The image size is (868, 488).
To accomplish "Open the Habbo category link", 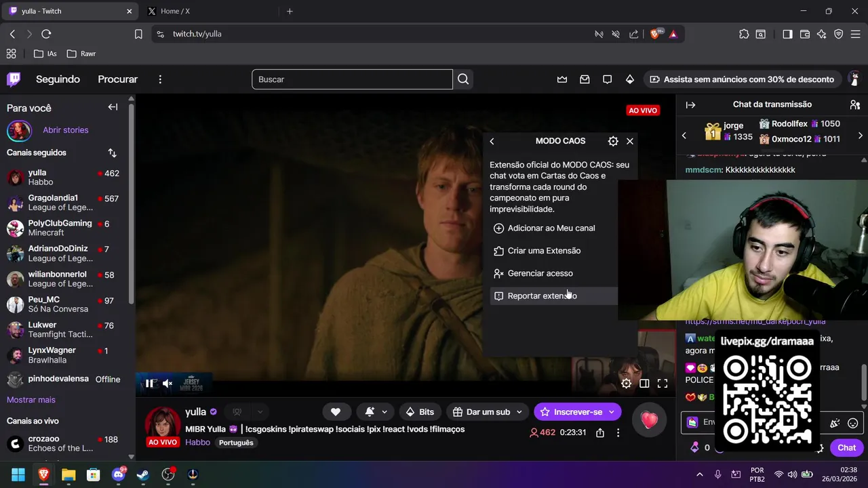I will (x=197, y=443).
